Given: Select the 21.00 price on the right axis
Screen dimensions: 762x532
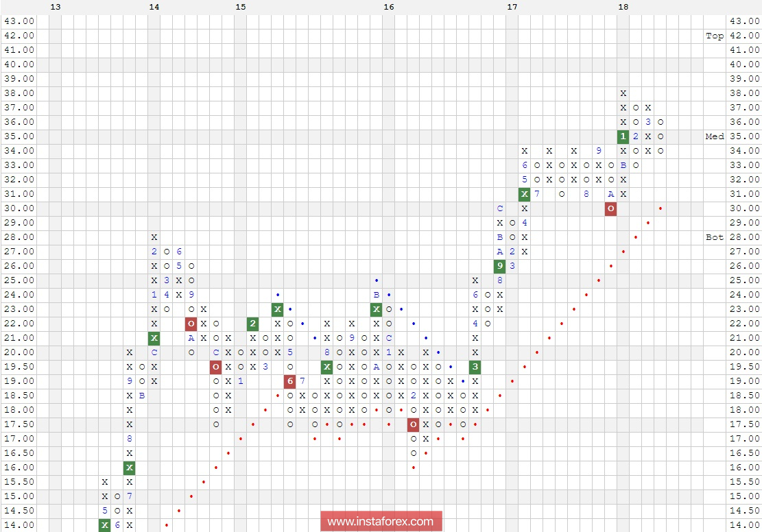Looking at the screenshot, I should tap(744, 338).
